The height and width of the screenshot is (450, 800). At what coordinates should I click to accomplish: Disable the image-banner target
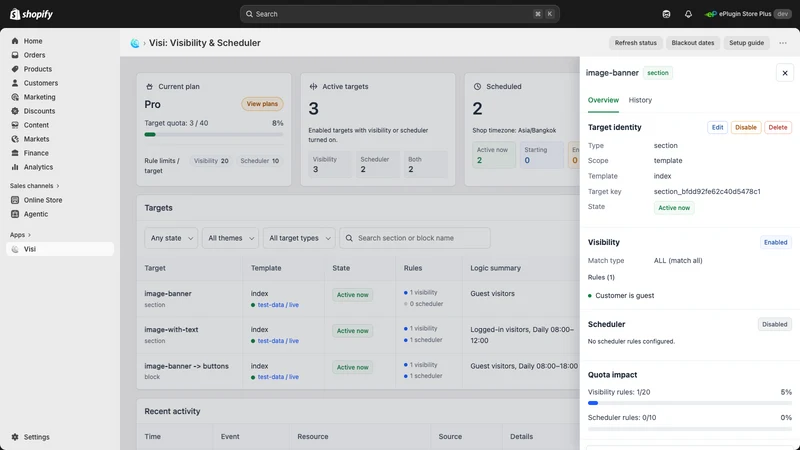(x=745, y=128)
